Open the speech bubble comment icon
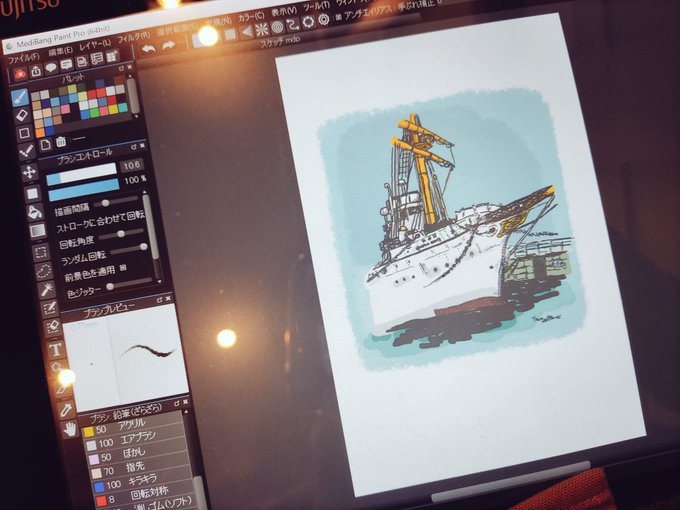The width and height of the screenshot is (680, 510). [x=51, y=68]
